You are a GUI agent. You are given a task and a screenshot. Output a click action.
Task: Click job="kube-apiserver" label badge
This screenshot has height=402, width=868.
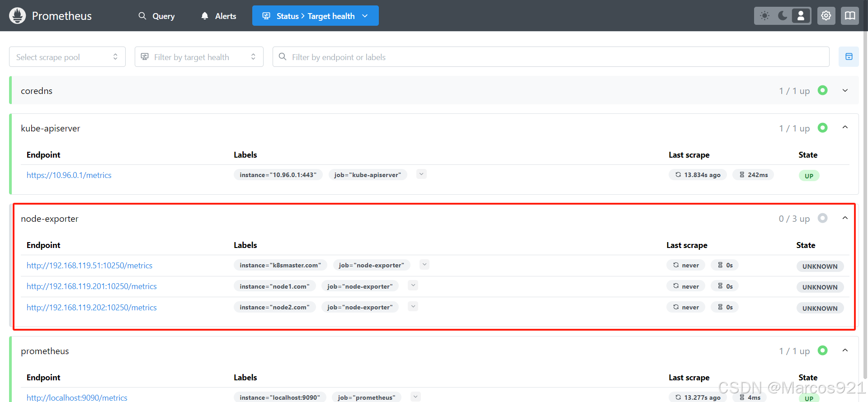click(x=368, y=175)
